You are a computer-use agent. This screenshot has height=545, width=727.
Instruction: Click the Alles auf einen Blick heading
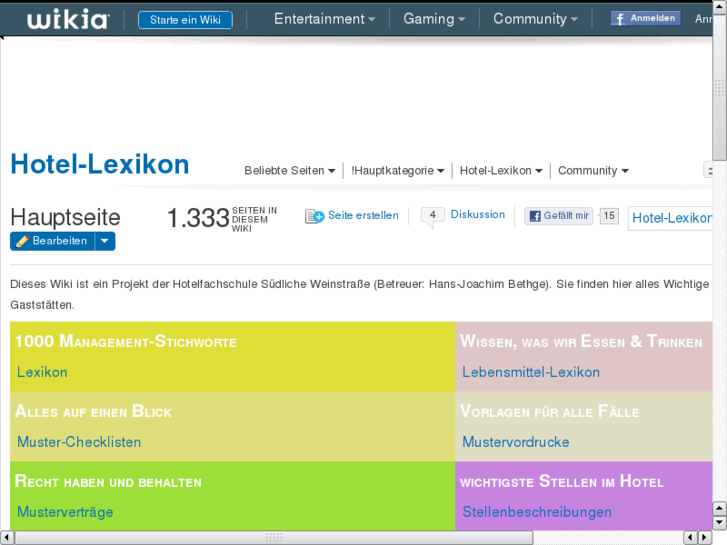pyautogui.click(x=93, y=411)
